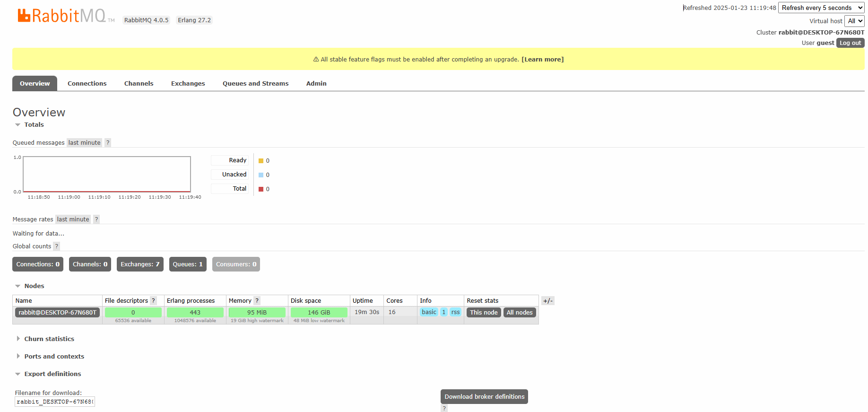Click the warning icon in yellow banner

coord(316,59)
